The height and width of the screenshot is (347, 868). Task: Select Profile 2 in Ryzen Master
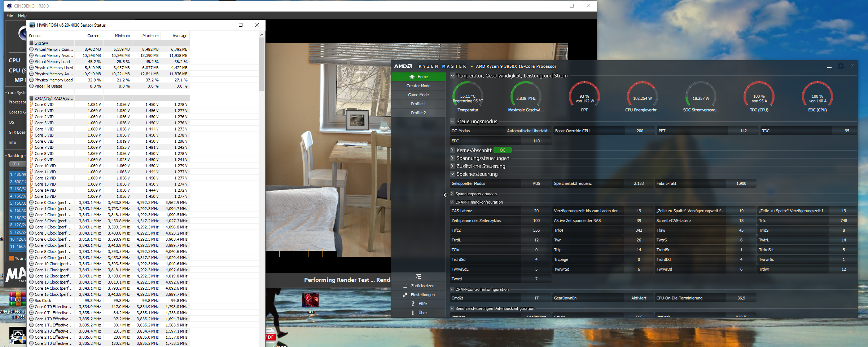418,113
